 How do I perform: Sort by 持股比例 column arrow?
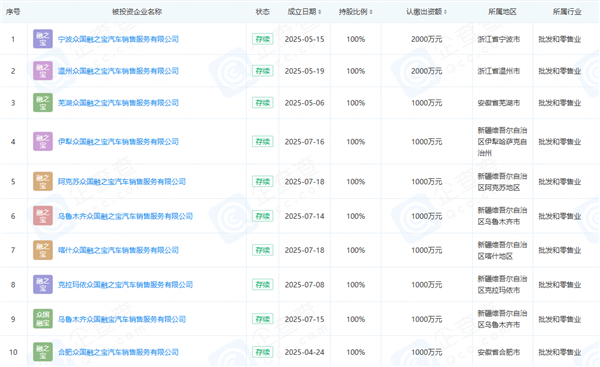pyautogui.click(x=371, y=12)
